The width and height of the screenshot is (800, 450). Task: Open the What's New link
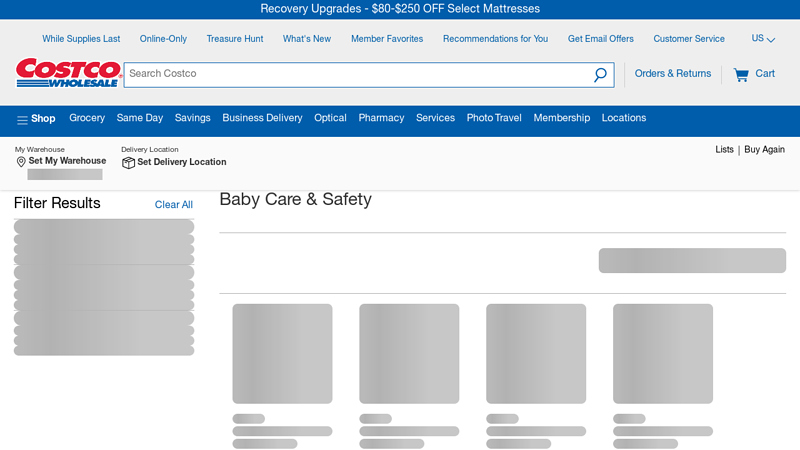pyautogui.click(x=307, y=39)
